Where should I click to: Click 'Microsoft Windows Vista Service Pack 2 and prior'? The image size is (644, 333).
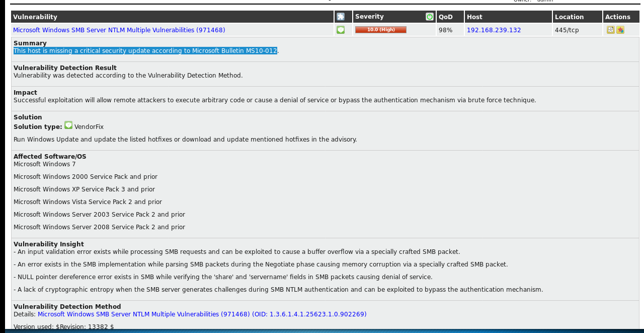pyautogui.click(x=88, y=202)
